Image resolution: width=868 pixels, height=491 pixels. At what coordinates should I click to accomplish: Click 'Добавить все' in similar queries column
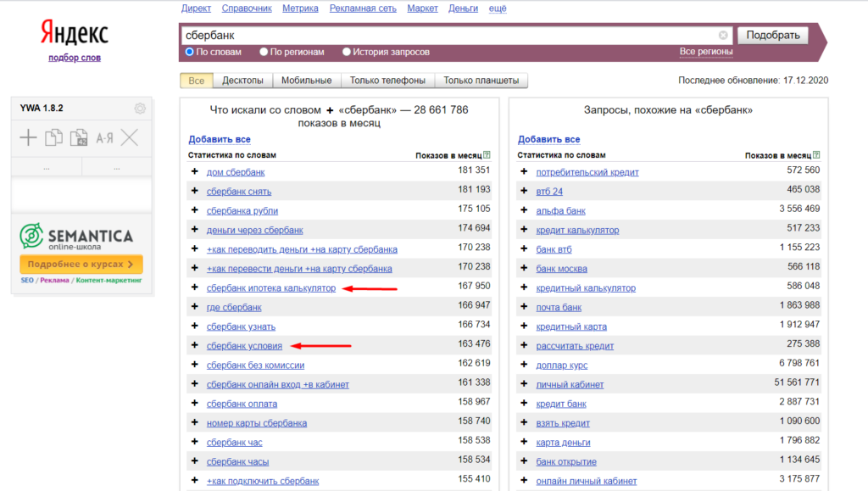coord(548,139)
